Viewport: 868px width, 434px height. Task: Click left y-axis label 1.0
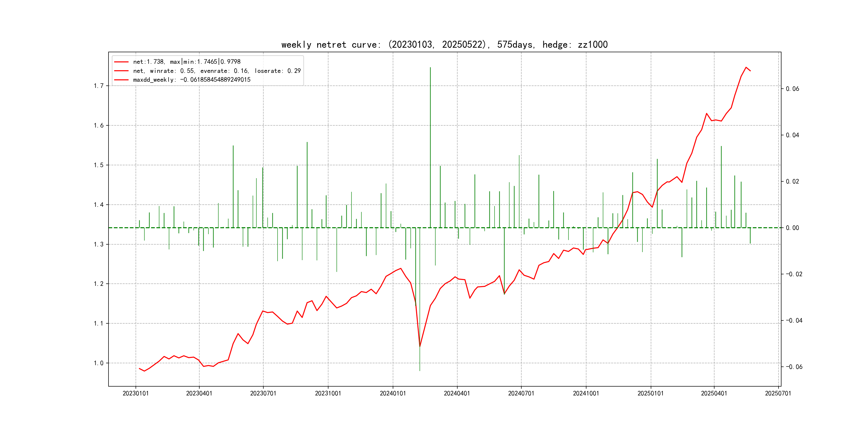click(98, 363)
